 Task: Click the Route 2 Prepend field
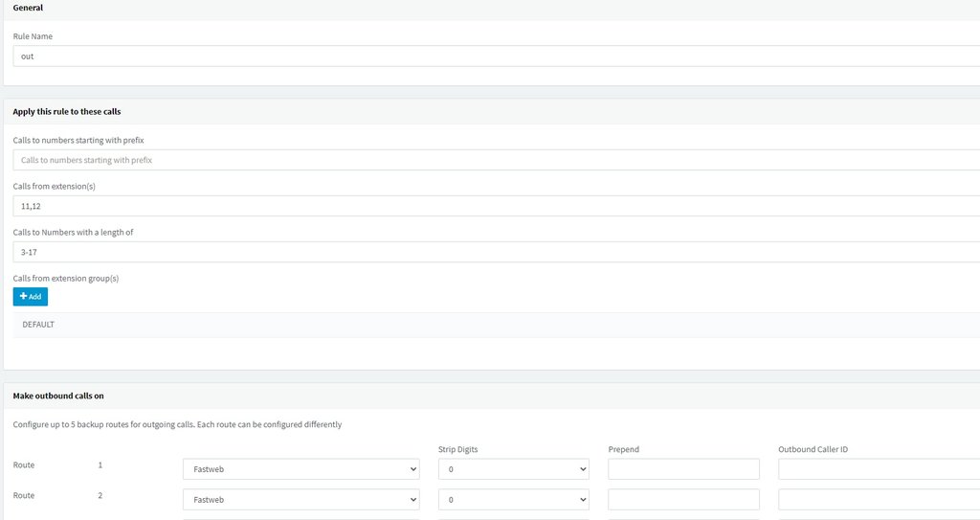pos(683,500)
